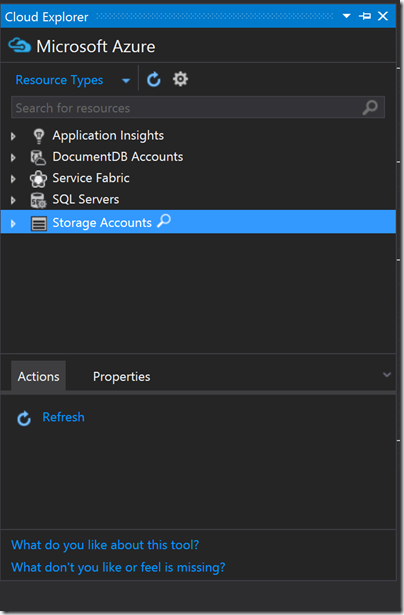Click the Resource Types label
Viewport: 404px width, 615px height.
[59, 80]
